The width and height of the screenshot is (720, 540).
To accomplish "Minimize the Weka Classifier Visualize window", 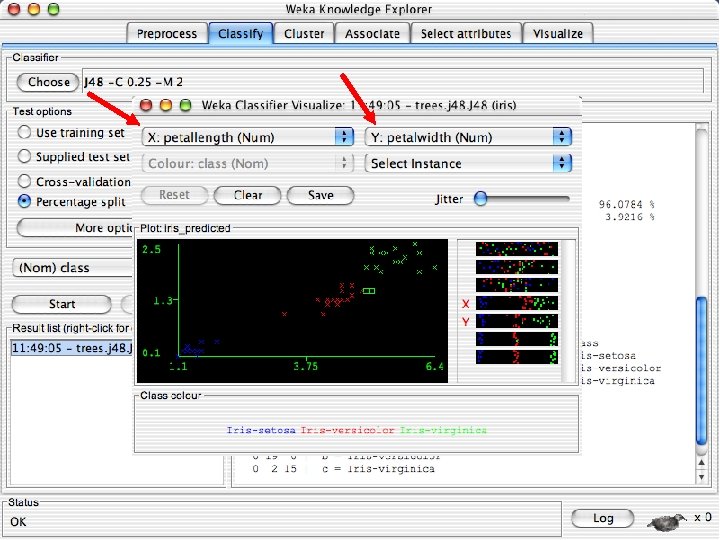I will coord(166,105).
